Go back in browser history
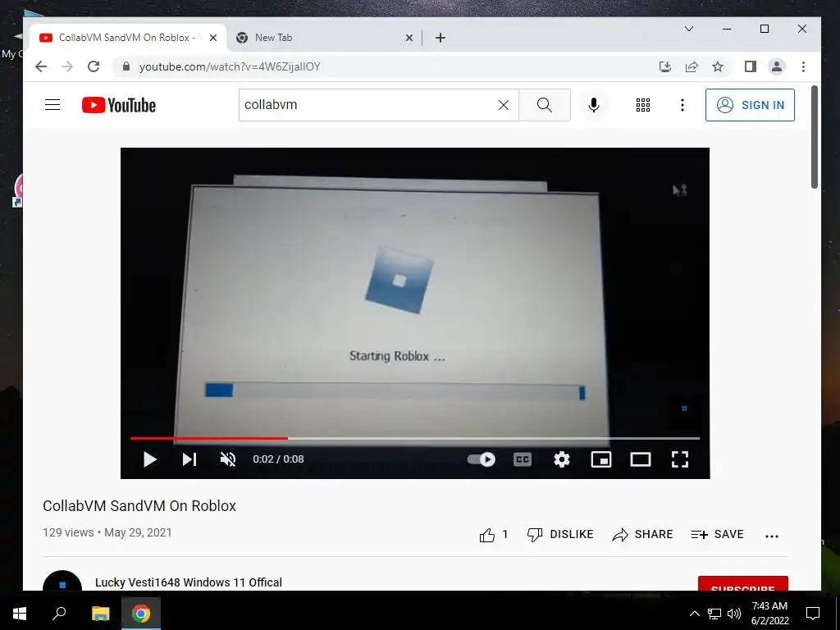 pyautogui.click(x=41, y=66)
